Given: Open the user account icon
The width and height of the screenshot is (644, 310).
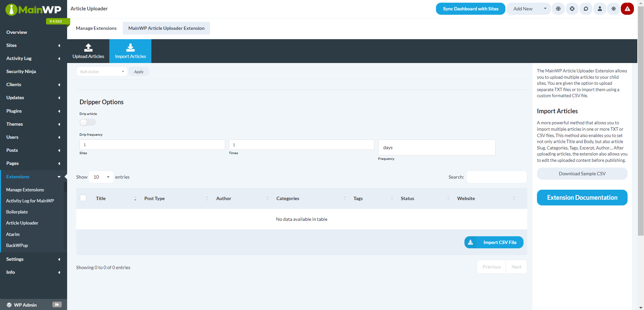Looking at the screenshot, I should click(600, 9).
